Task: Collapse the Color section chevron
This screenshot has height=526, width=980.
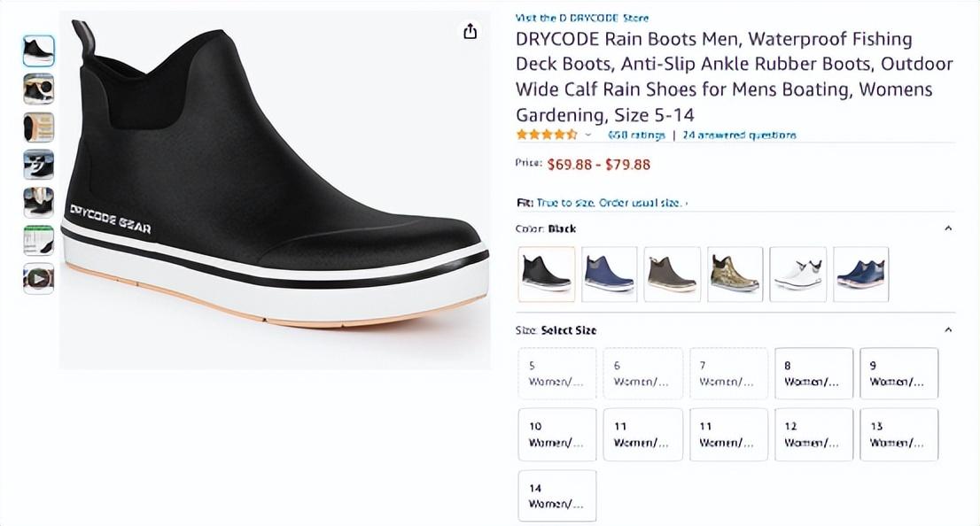Action: pos(948,228)
